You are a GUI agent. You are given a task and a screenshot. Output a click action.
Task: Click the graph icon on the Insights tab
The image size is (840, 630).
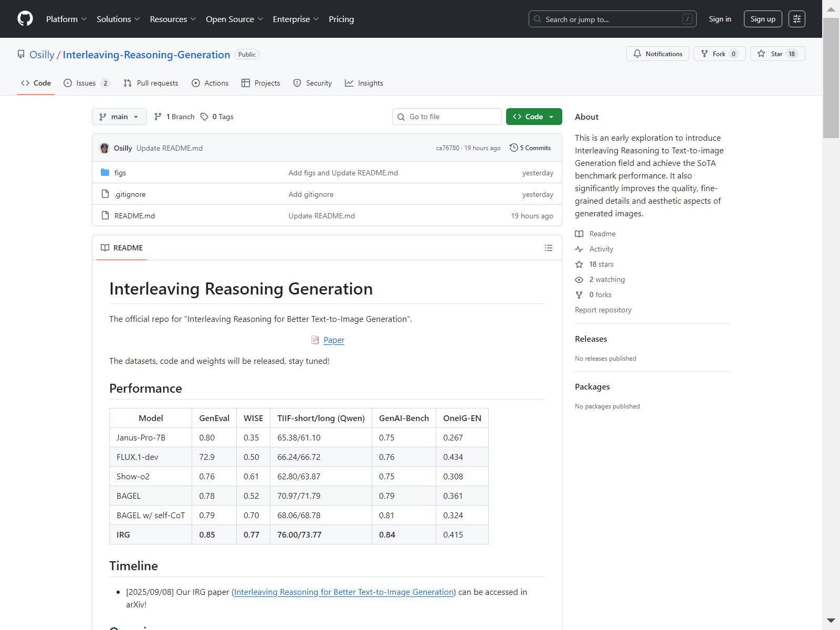click(x=349, y=83)
